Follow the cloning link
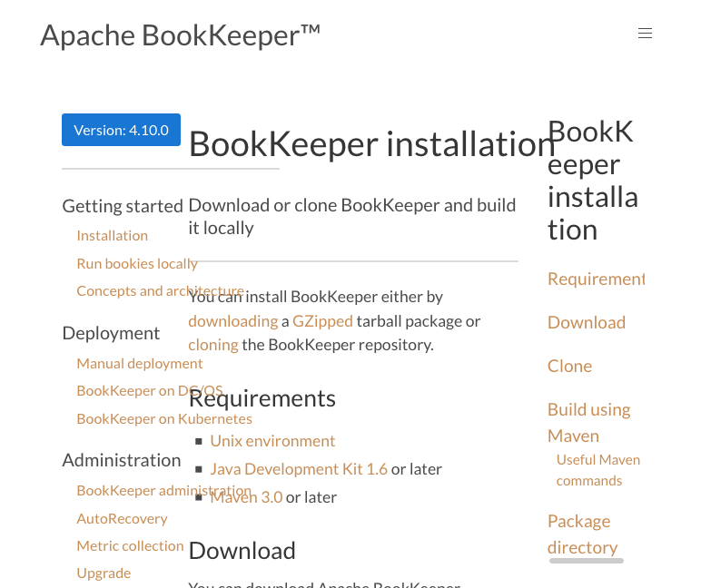Viewport: 701px width, 588px height. (213, 345)
